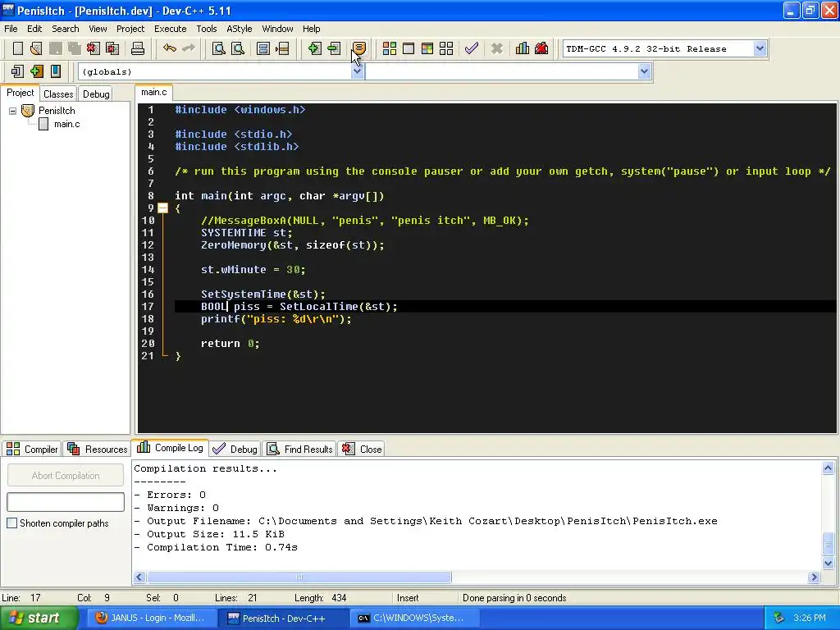Click the PenisItch project root node
The image size is (840, 630).
pos(57,111)
